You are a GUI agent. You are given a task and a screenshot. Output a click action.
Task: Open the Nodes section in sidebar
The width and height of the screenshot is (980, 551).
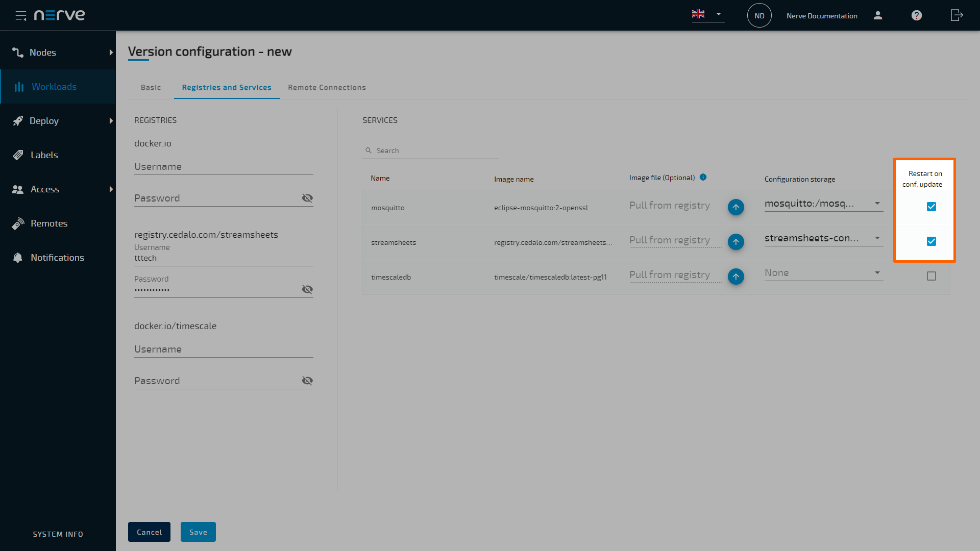[x=43, y=52]
